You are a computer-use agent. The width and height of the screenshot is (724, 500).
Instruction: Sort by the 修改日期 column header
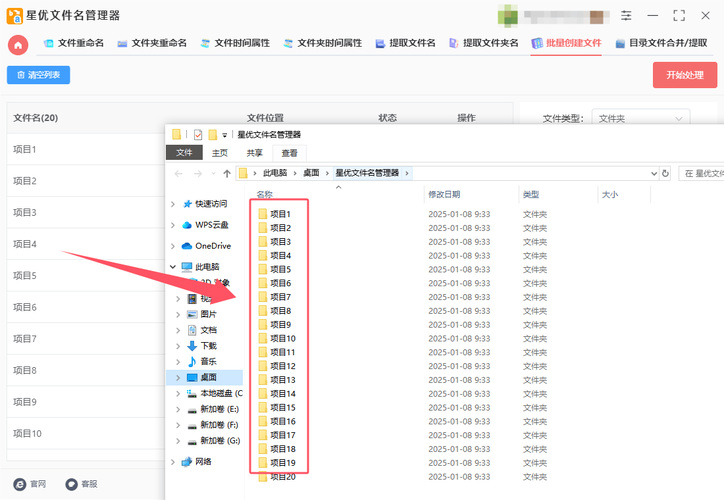pyautogui.click(x=445, y=195)
